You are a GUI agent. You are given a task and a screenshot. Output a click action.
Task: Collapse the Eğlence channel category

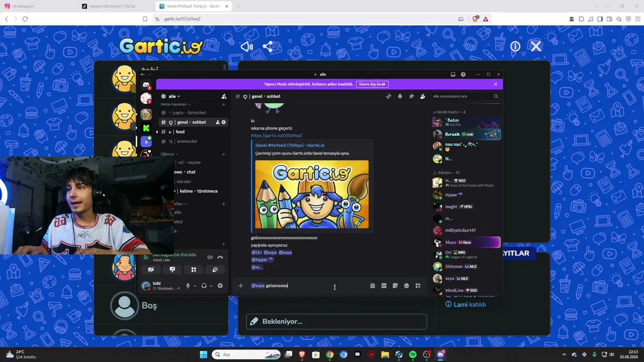click(169, 154)
